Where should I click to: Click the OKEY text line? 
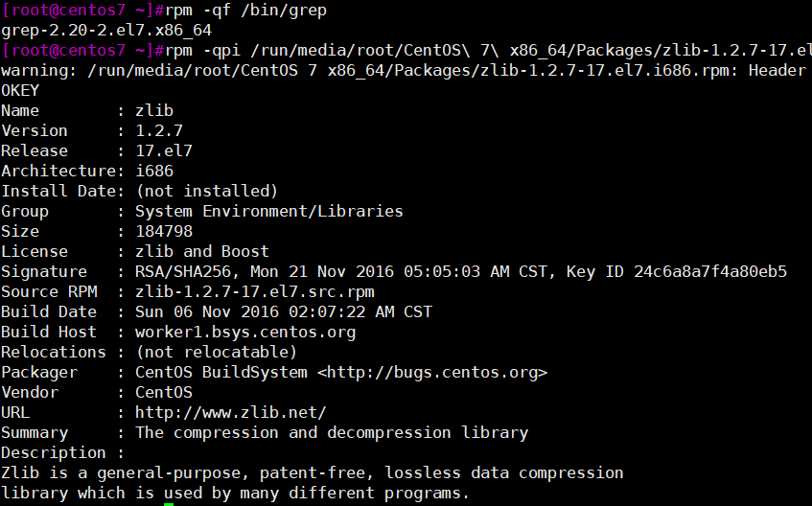tap(20, 91)
